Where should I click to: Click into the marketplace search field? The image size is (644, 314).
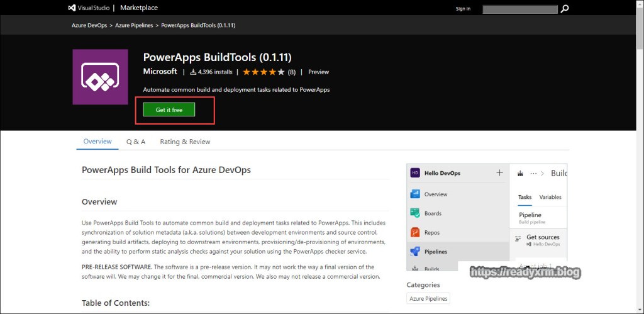point(519,9)
